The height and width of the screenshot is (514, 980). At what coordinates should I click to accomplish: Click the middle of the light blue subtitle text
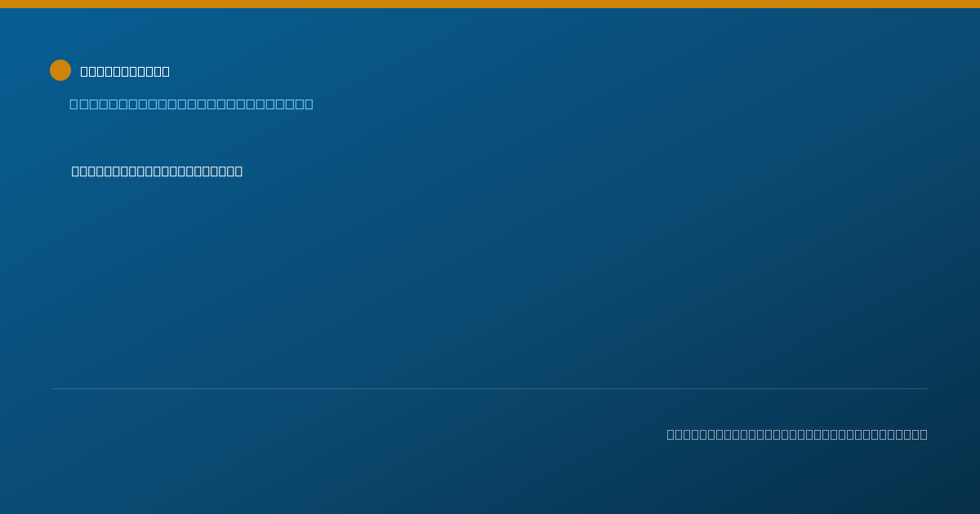click(191, 104)
